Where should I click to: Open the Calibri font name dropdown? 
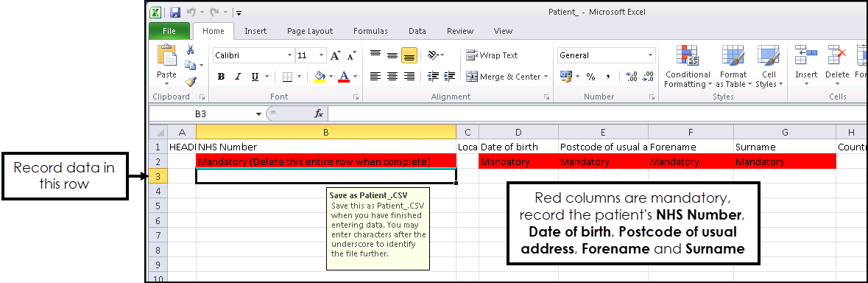tap(289, 55)
